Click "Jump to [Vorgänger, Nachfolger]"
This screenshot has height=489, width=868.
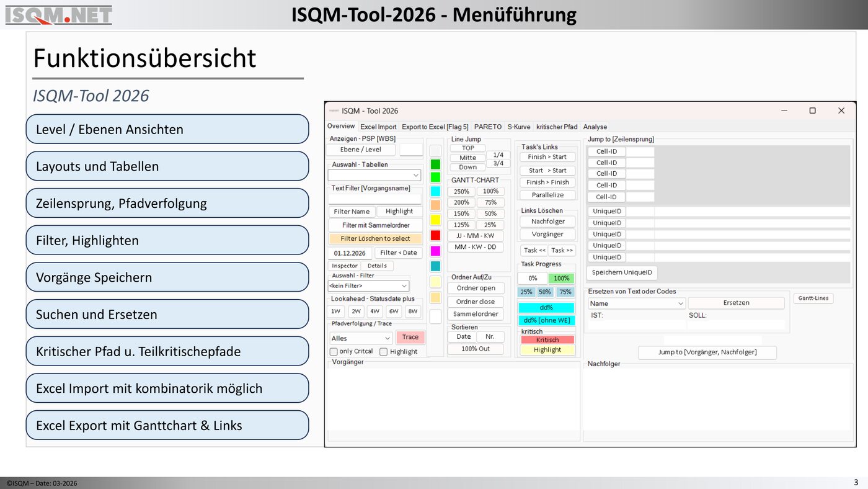click(707, 352)
